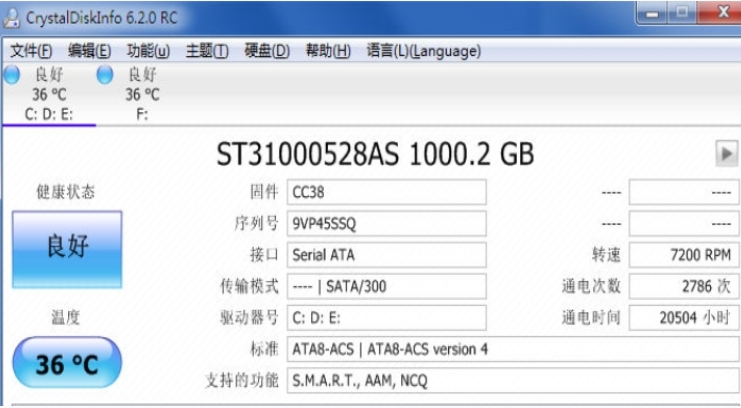Select the C: D: E: disk tab
The image size is (741, 408).
[x=49, y=94]
